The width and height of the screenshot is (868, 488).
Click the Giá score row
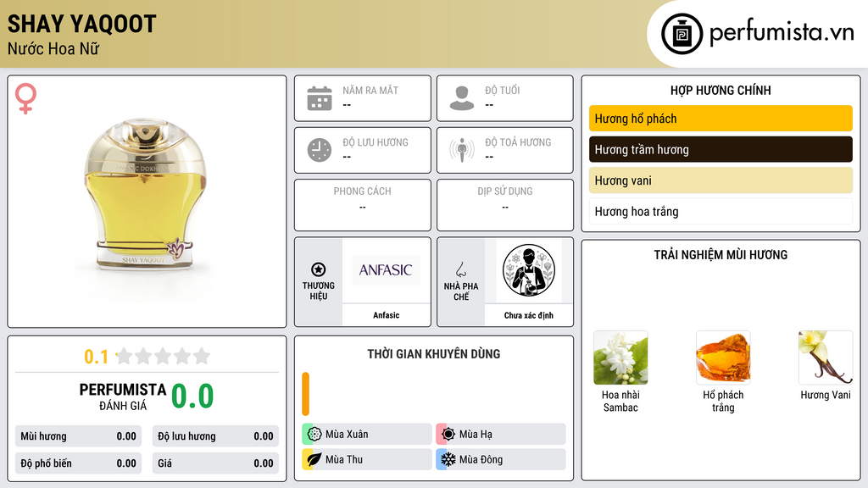pyautogui.click(x=215, y=463)
